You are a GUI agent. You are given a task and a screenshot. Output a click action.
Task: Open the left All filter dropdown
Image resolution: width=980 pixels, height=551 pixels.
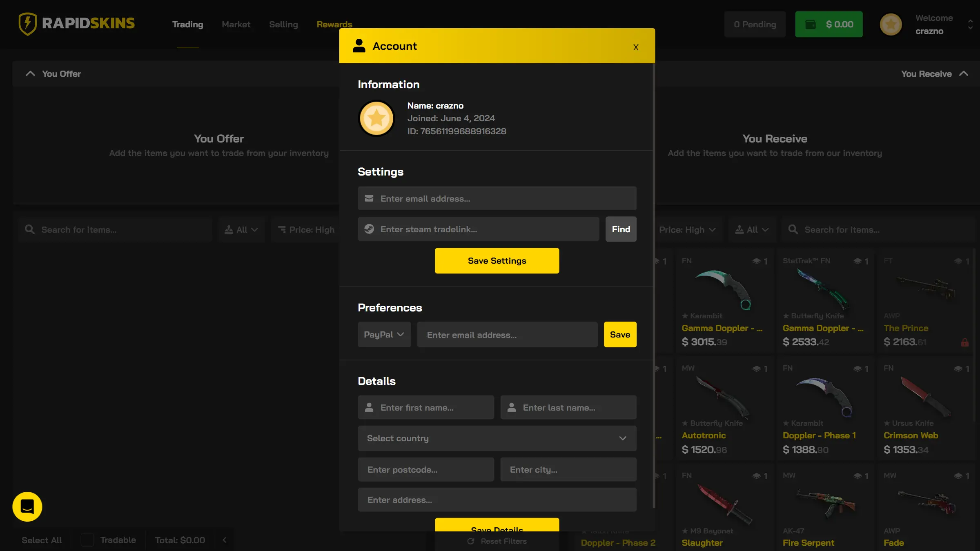pyautogui.click(x=241, y=229)
